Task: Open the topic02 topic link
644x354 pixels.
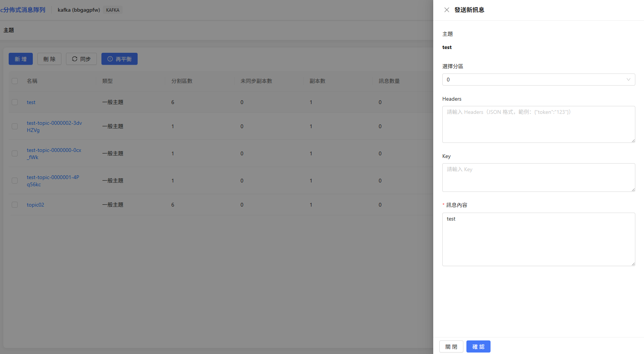Action: 35,205
